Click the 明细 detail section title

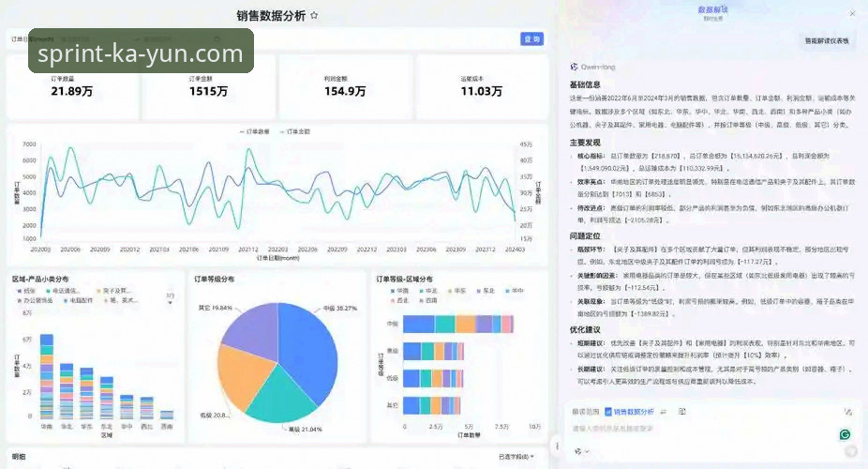click(x=18, y=456)
